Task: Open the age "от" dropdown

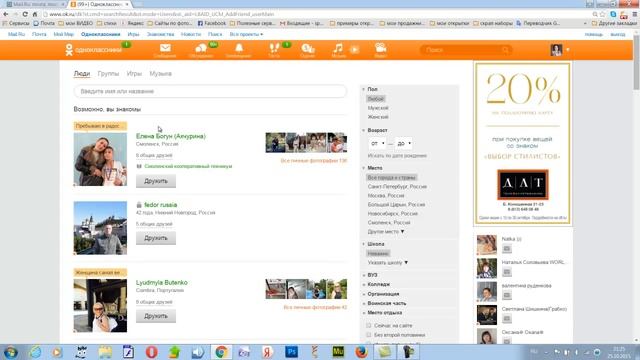Action: coord(377,143)
